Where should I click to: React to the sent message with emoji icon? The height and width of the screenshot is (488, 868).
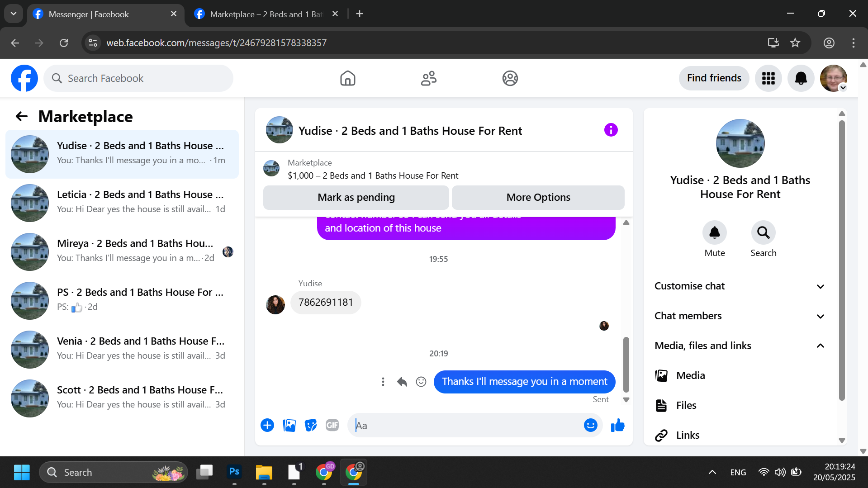[x=421, y=382]
